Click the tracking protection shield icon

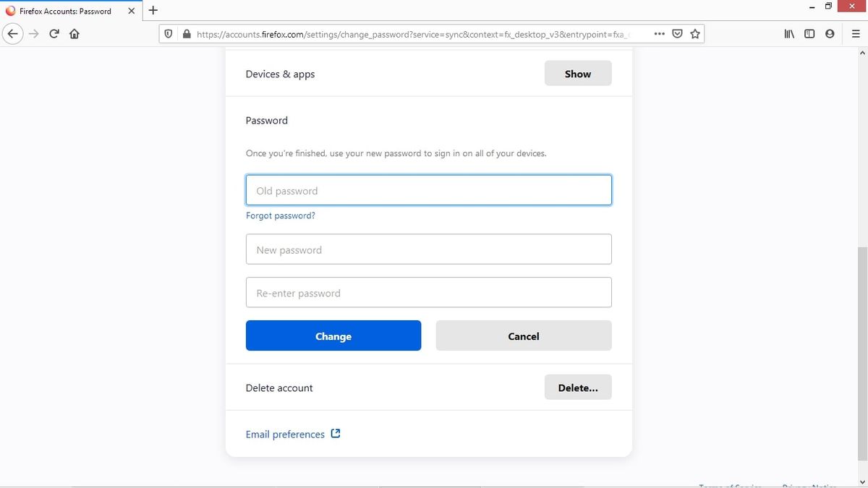click(168, 33)
